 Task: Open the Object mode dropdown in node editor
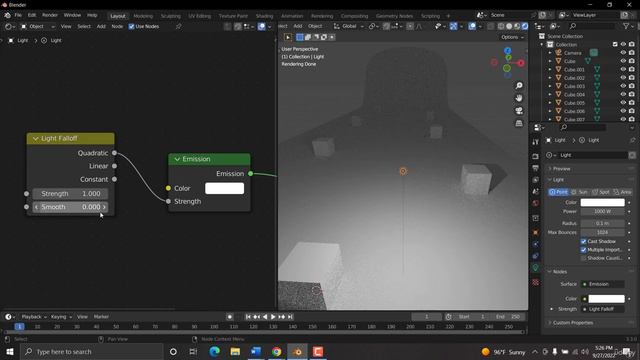tap(38, 27)
